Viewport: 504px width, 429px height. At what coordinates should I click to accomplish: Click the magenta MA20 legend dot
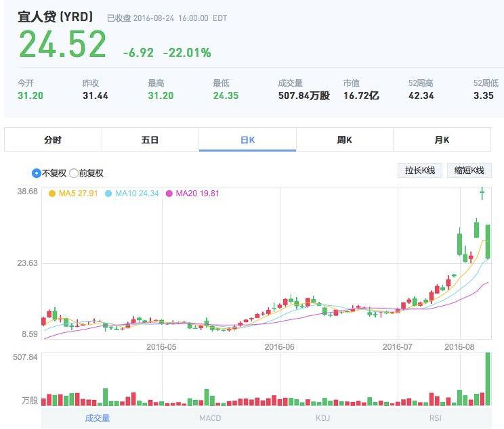coord(169,194)
